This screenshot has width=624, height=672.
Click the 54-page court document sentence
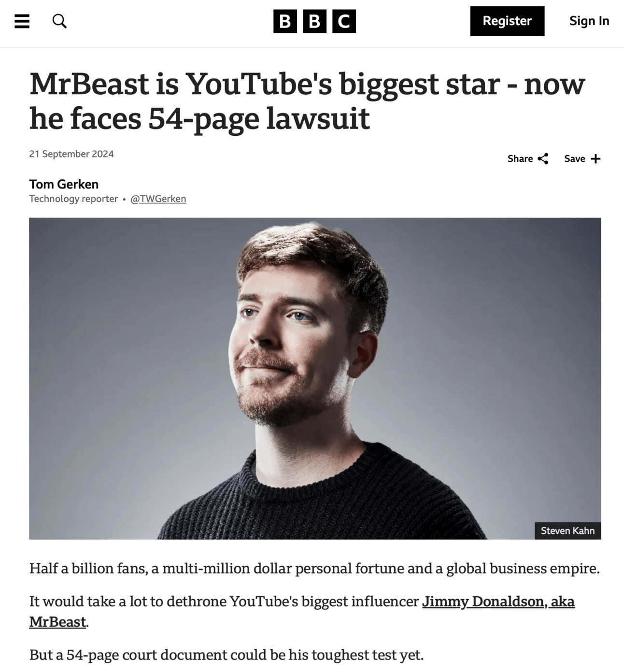(x=227, y=655)
